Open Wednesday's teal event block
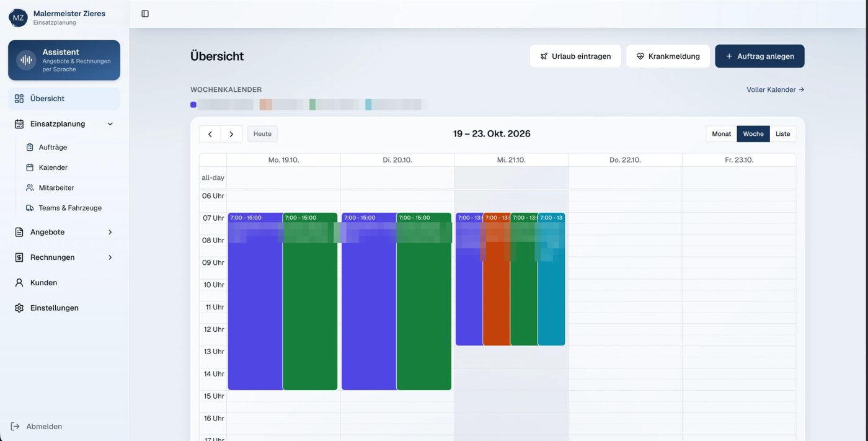The width and height of the screenshot is (868, 441). 551,279
